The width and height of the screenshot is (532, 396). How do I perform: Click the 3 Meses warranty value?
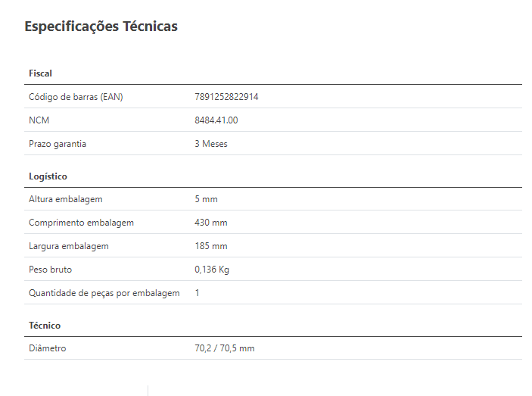point(210,144)
